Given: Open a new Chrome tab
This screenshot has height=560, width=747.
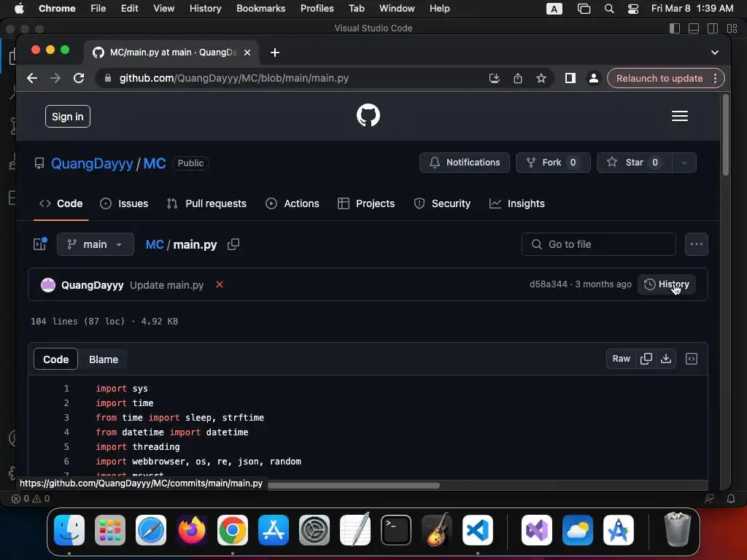Looking at the screenshot, I should [275, 52].
